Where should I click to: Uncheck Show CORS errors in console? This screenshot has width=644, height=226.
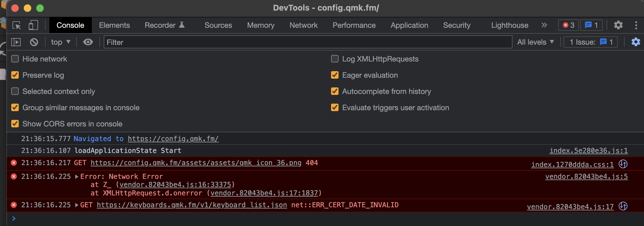15,124
